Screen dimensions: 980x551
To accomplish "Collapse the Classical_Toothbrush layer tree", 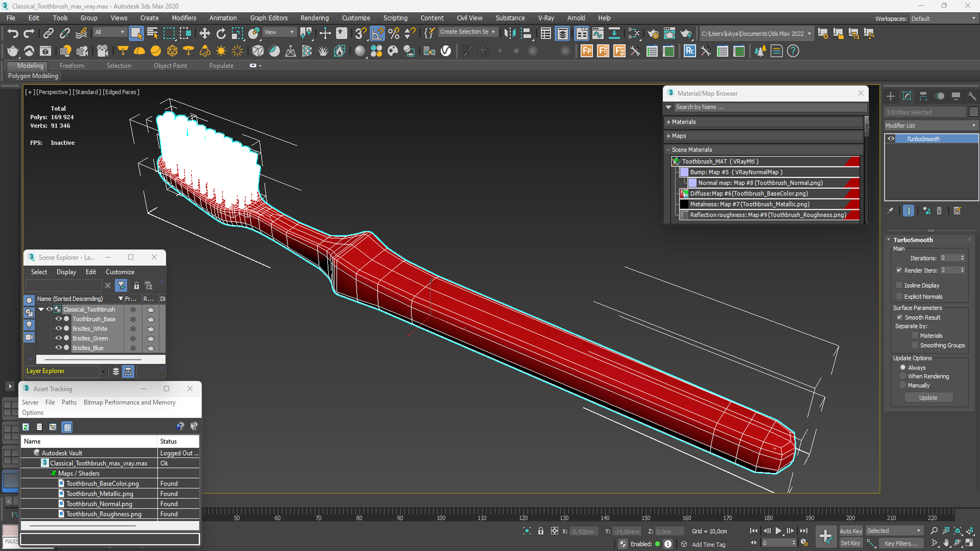I will tap(41, 309).
